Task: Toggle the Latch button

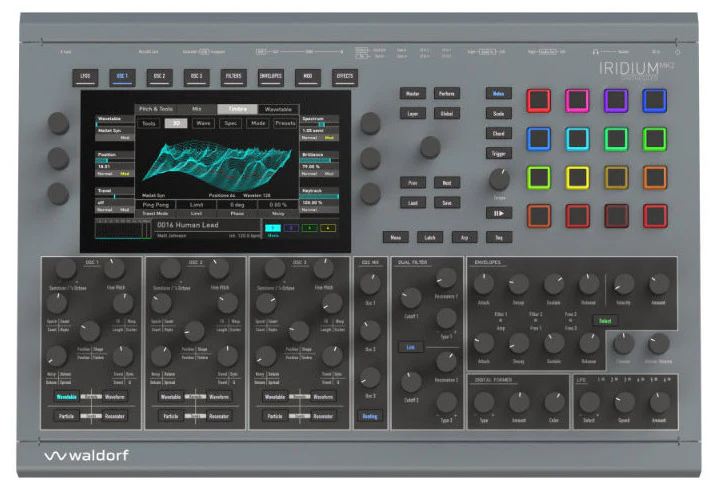Action: click(x=430, y=237)
